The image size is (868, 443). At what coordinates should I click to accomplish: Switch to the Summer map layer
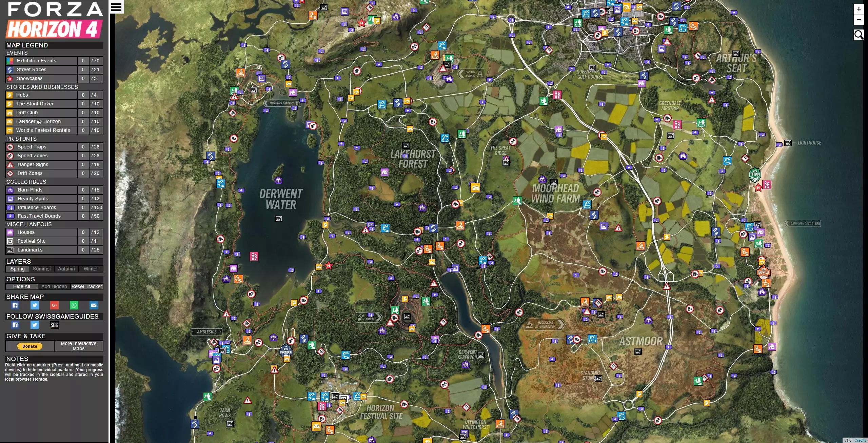click(42, 269)
